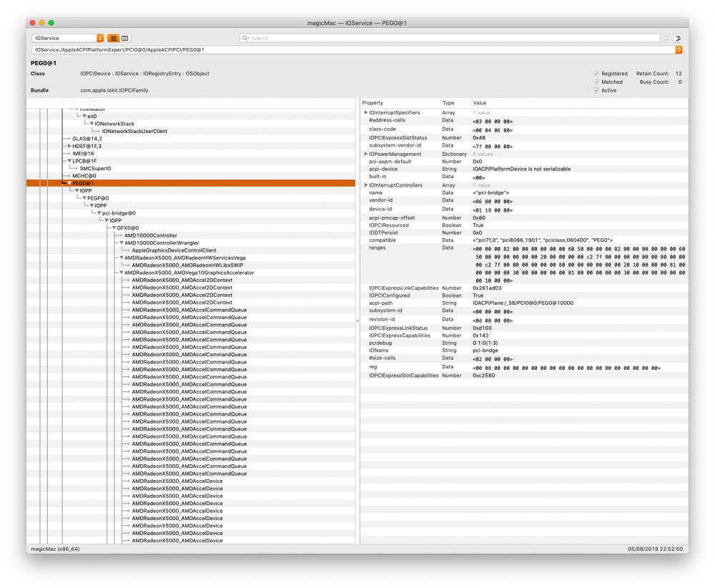Open the IOService plane dropdown
This screenshot has width=715, height=588.
[68, 39]
